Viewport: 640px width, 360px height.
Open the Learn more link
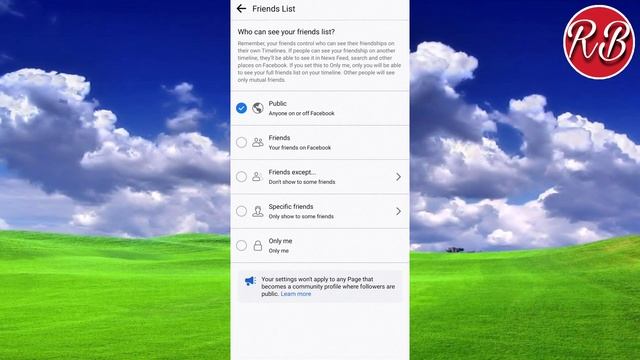click(x=296, y=294)
